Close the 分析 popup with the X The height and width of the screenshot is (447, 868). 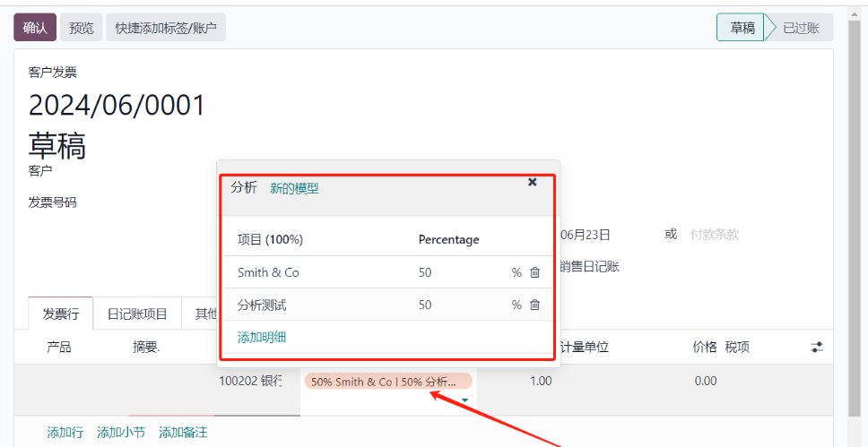click(x=532, y=182)
